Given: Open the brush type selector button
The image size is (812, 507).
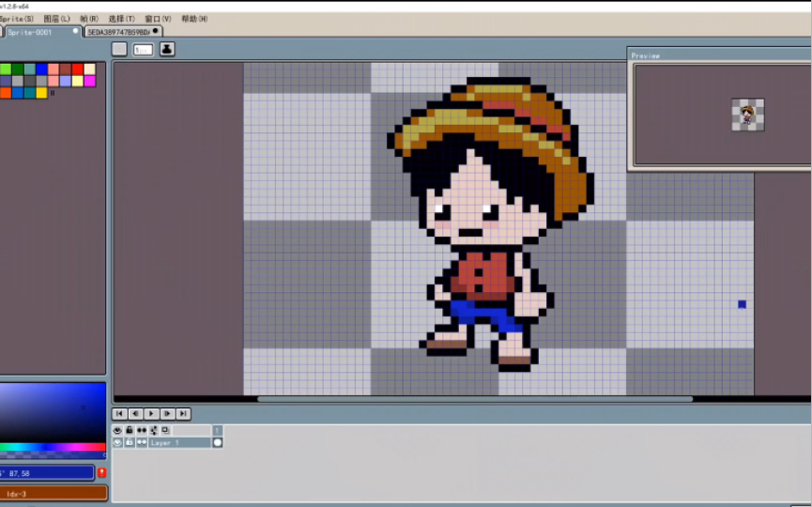Looking at the screenshot, I should pyautogui.click(x=119, y=49).
